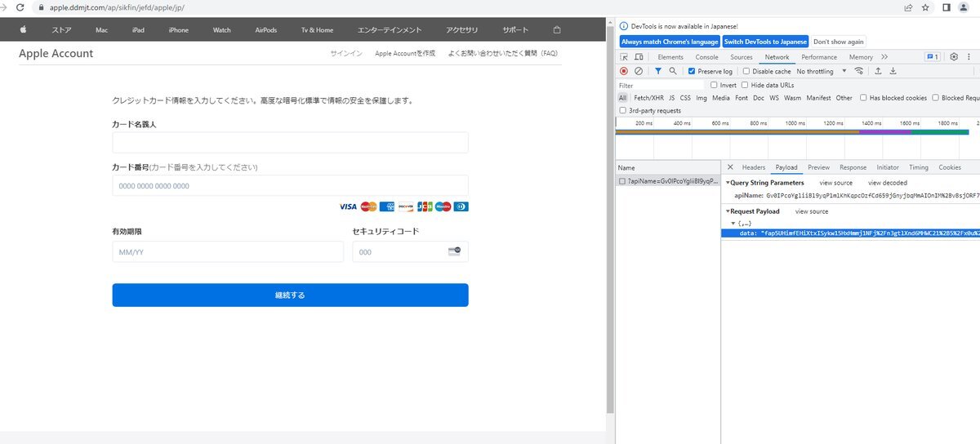Open the DevTools three-dot customize menu
Screen dimensions: 980x444
969,57
